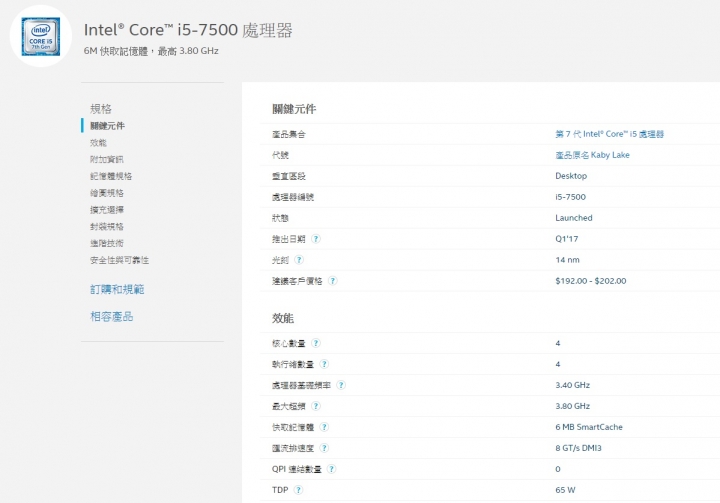This screenshot has height=503, width=720.
Task: Go to 記憶體規格 in sidebar
Action: 111,176
